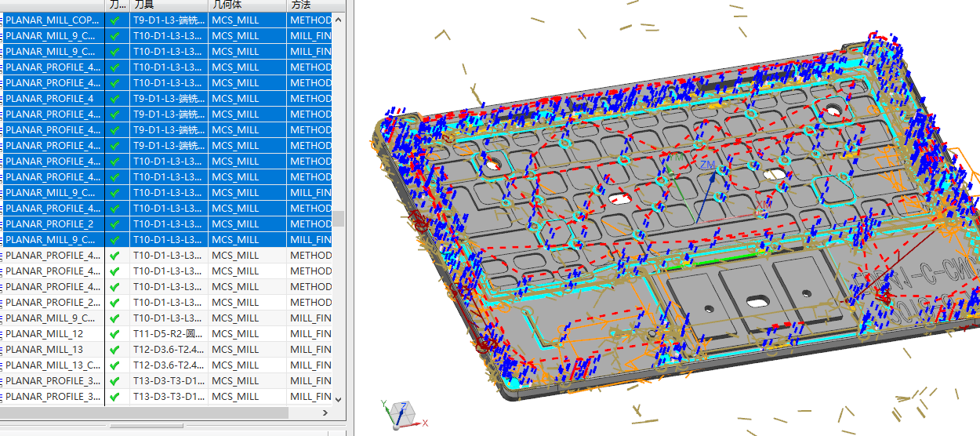Viewport: 980px width, 436px height.
Task: Click green checkmark in PLANAR_MILL_13_C... row
Action: coord(115,365)
